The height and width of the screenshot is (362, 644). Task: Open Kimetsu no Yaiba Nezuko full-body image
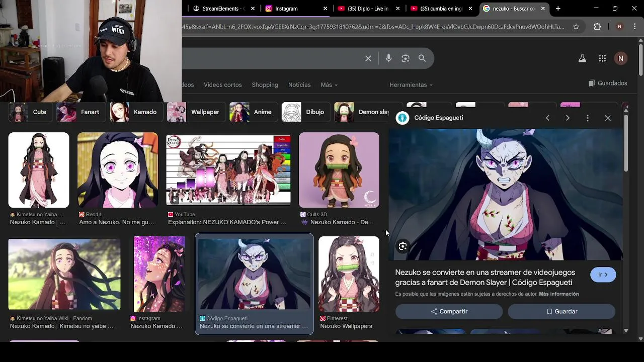(39, 170)
